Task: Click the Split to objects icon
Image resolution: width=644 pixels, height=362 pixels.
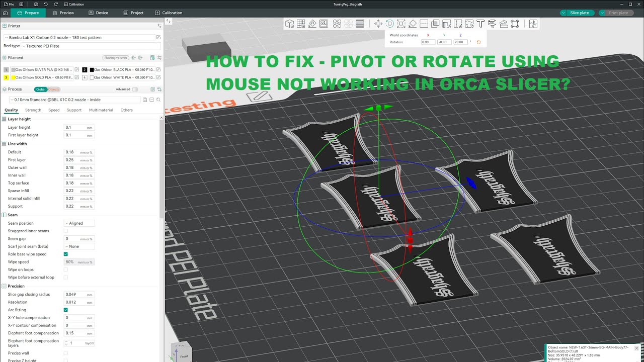Action: 337,24
